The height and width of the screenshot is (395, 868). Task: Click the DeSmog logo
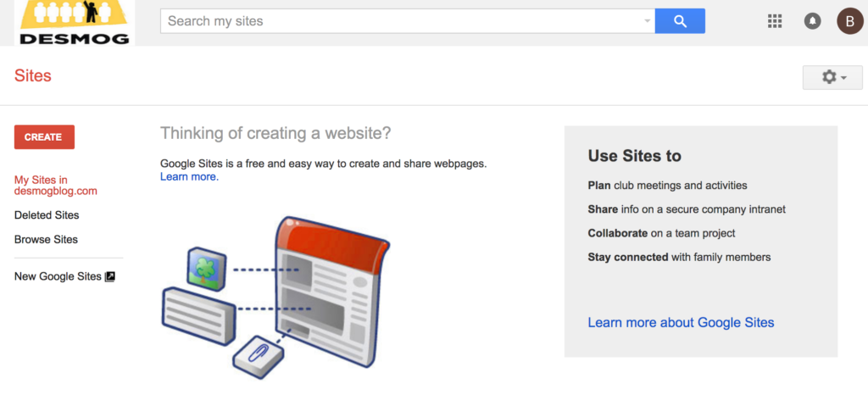pyautogui.click(x=74, y=22)
